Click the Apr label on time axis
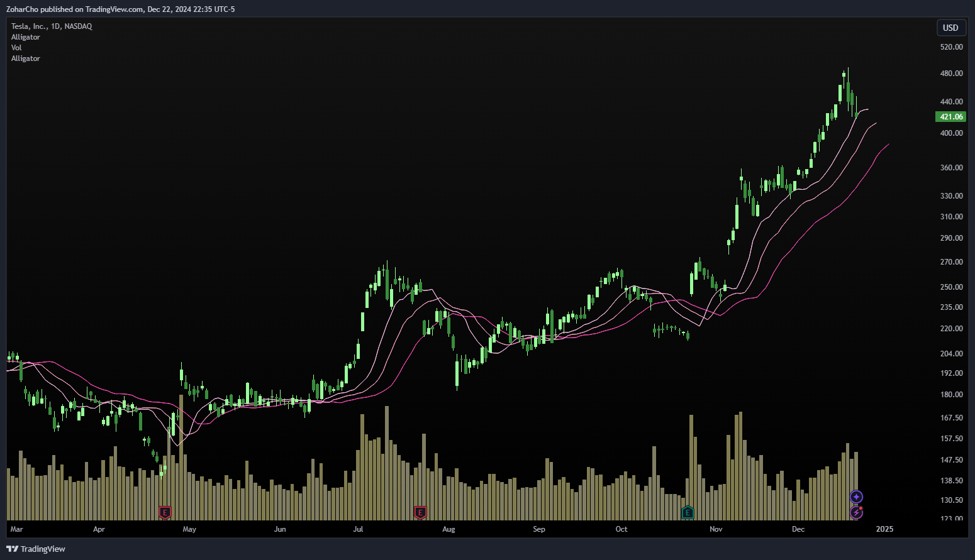 coord(99,529)
